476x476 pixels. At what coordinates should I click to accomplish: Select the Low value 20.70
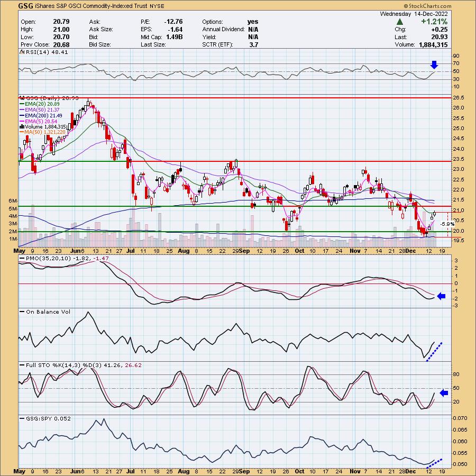tap(61, 37)
